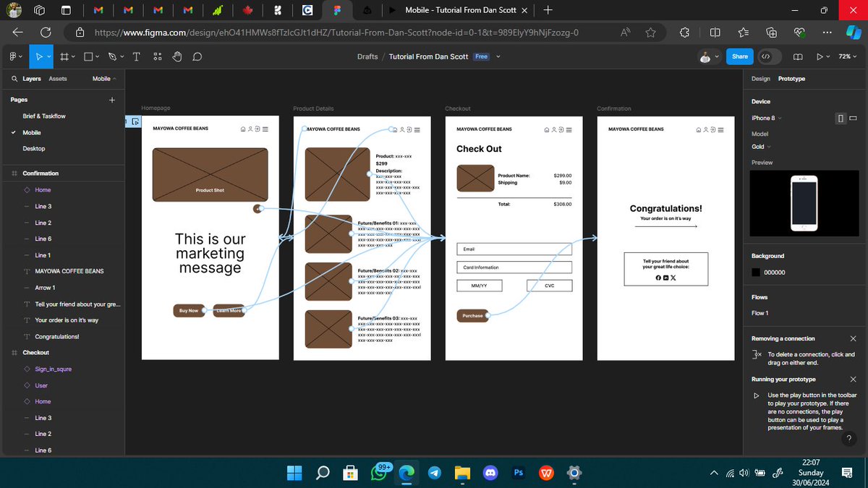Viewport: 868px width, 488px height.
Task: Open a new browser tab
Action: pos(548,10)
